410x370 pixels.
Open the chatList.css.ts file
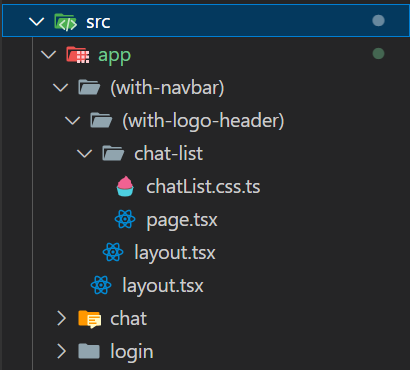point(203,186)
